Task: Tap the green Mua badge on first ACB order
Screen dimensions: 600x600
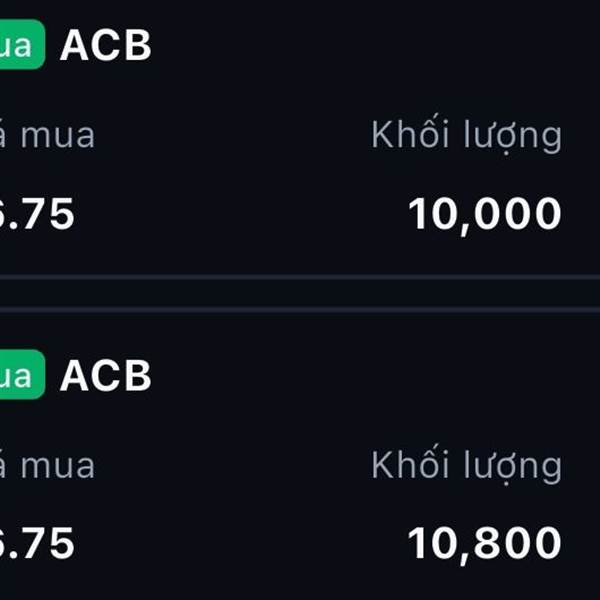Action: (20, 45)
